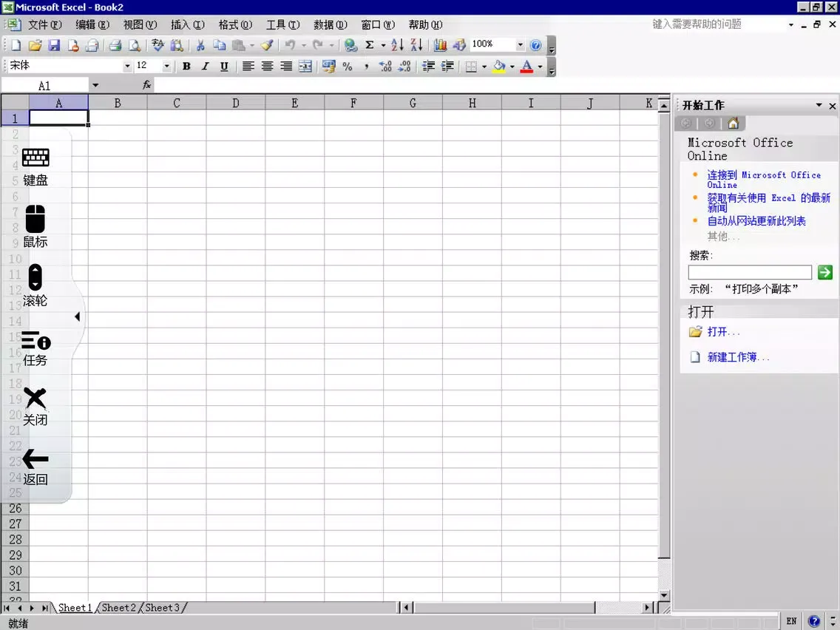Image resolution: width=840 pixels, height=630 pixels.
Task: Apply currency style format icon
Action: pyautogui.click(x=328, y=67)
